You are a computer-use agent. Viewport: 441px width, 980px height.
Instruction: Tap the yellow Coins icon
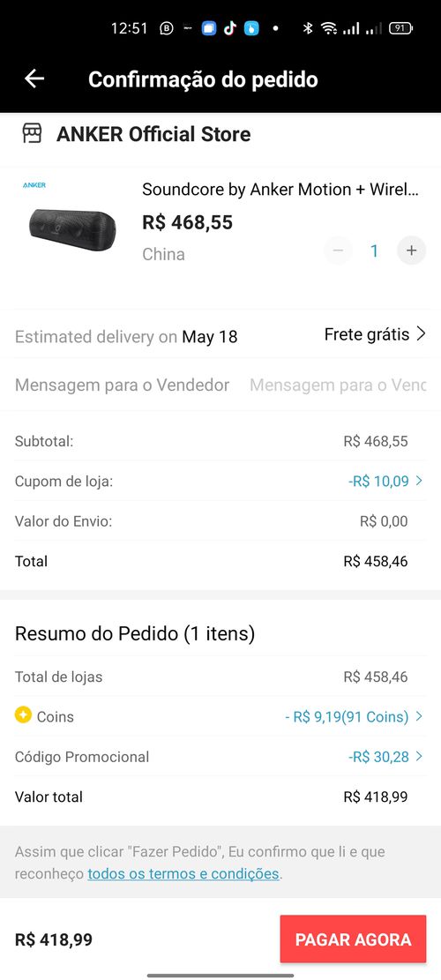(23, 714)
